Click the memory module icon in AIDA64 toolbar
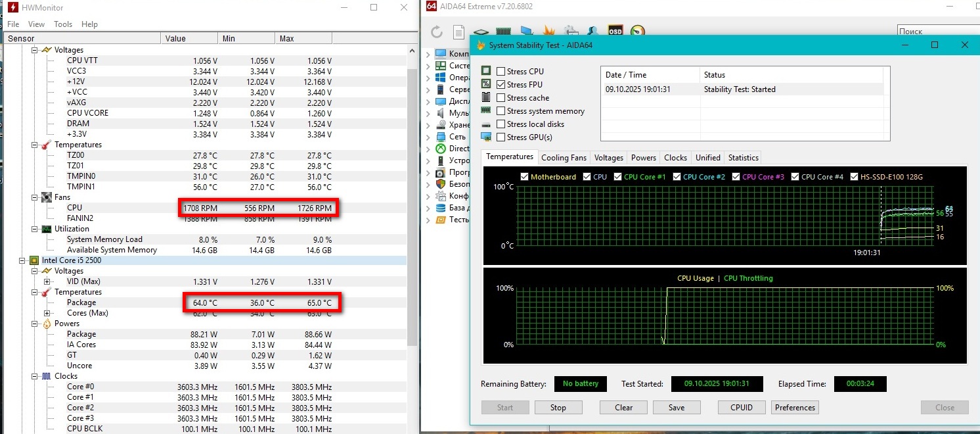The height and width of the screenshot is (434, 980). pos(503,31)
